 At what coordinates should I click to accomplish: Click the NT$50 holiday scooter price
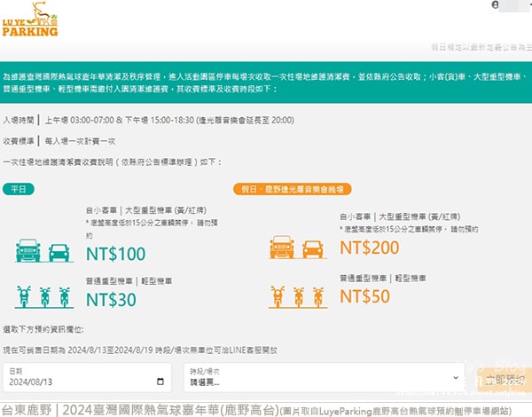click(364, 296)
